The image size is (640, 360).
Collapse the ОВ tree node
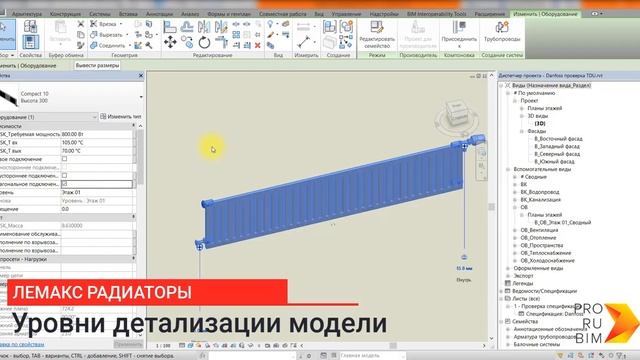(x=515, y=207)
